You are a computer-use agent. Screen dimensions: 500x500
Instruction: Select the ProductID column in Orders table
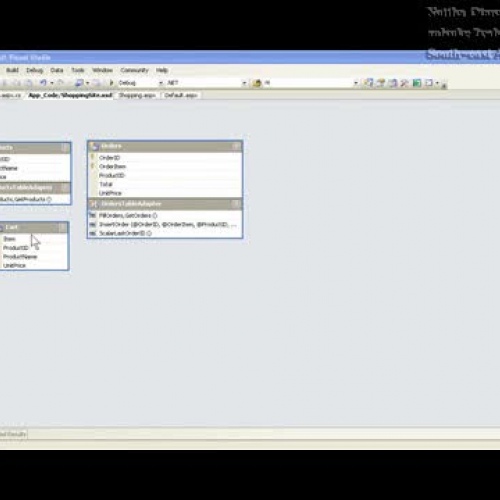click(165, 175)
